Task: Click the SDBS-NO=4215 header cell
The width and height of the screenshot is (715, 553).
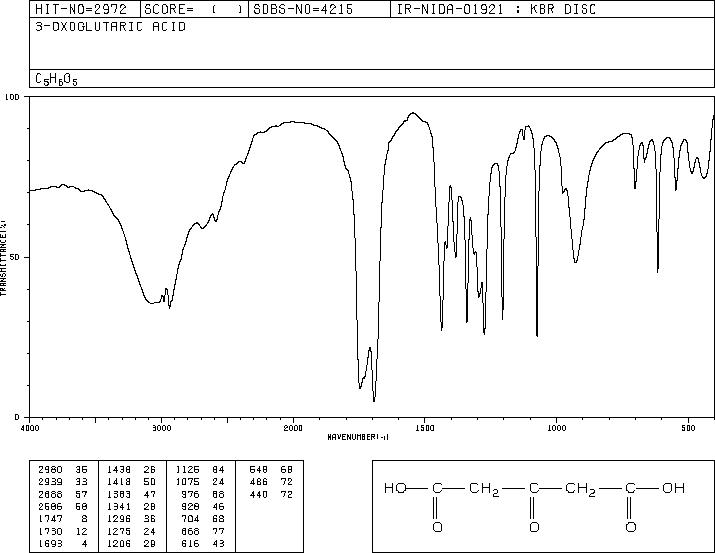Action: tap(303, 9)
